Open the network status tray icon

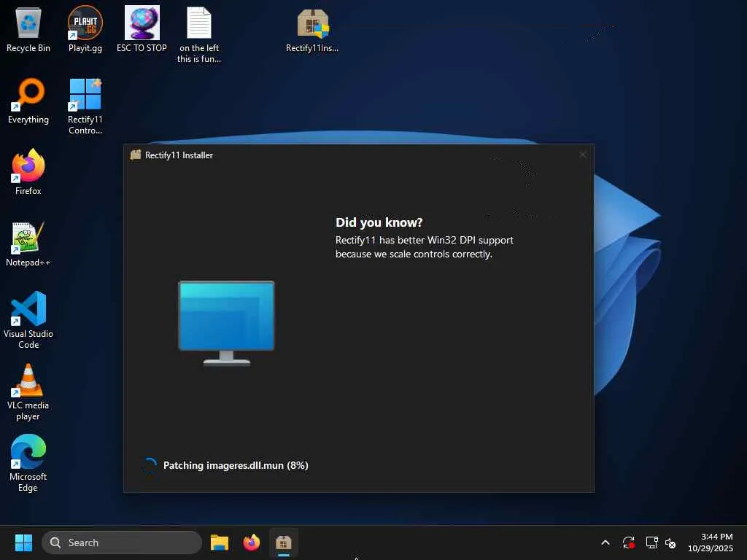click(651, 542)
